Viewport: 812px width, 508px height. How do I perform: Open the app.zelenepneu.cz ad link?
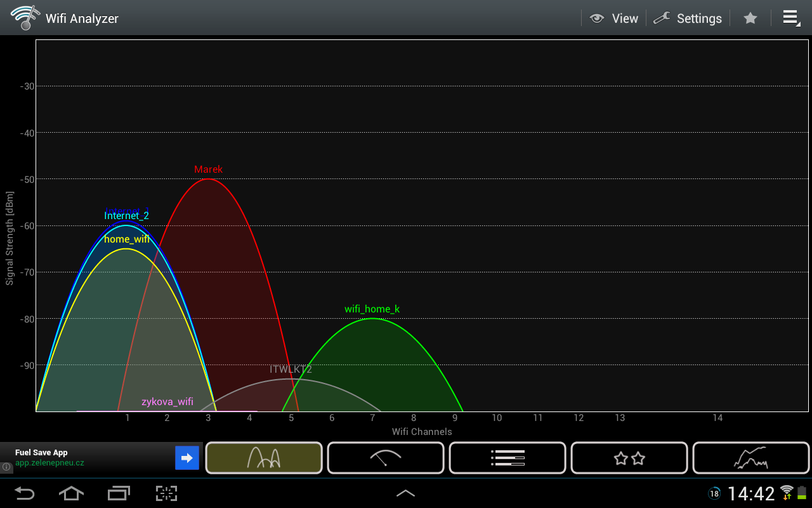click(x=49, y=463)
